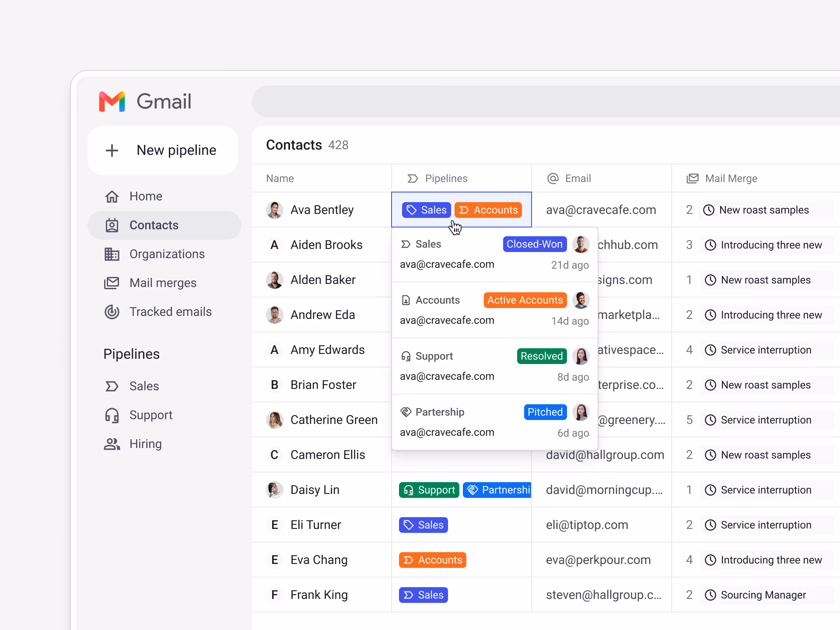Click Daisy Lin's avatar photo

tap(274, 490)
